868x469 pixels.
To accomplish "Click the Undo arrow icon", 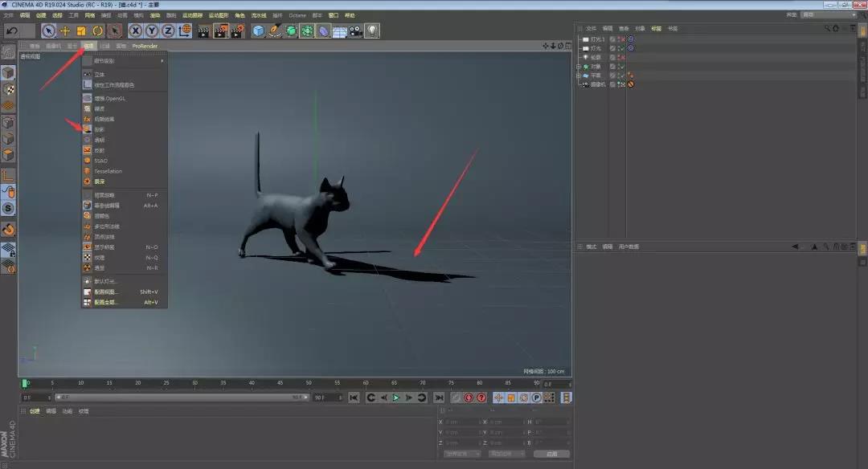I will point(12,31).
